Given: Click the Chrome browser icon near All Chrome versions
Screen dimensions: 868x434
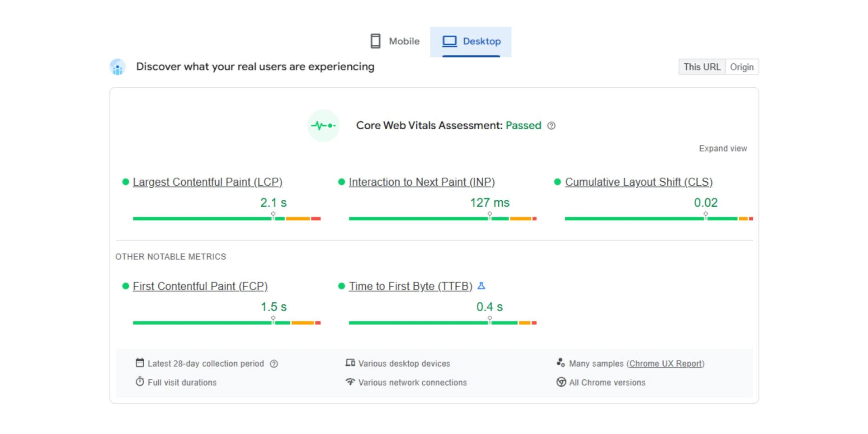Looking at the screenshot, I should point(561,382).
